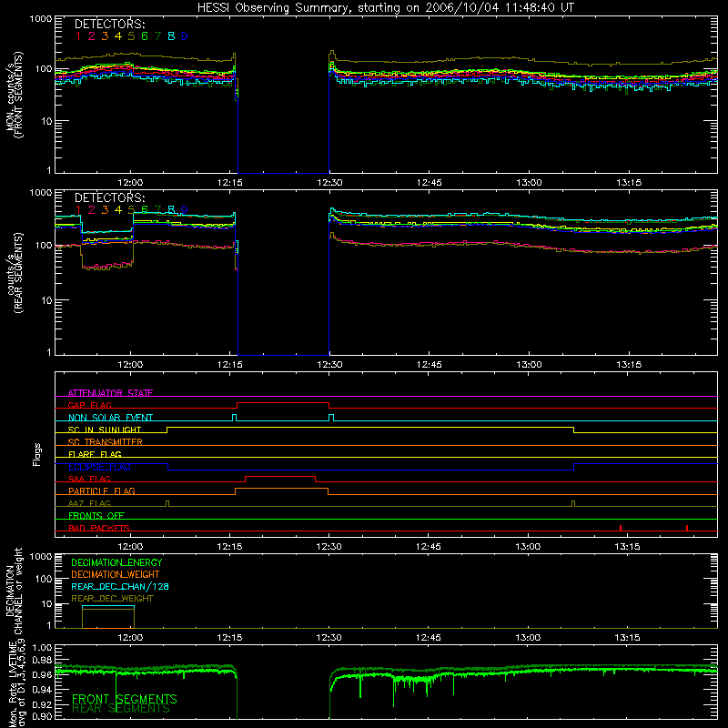Select the PARTICLE_FLAG label
This screenshot has width=728, height=728.
(x=102, y=490)
